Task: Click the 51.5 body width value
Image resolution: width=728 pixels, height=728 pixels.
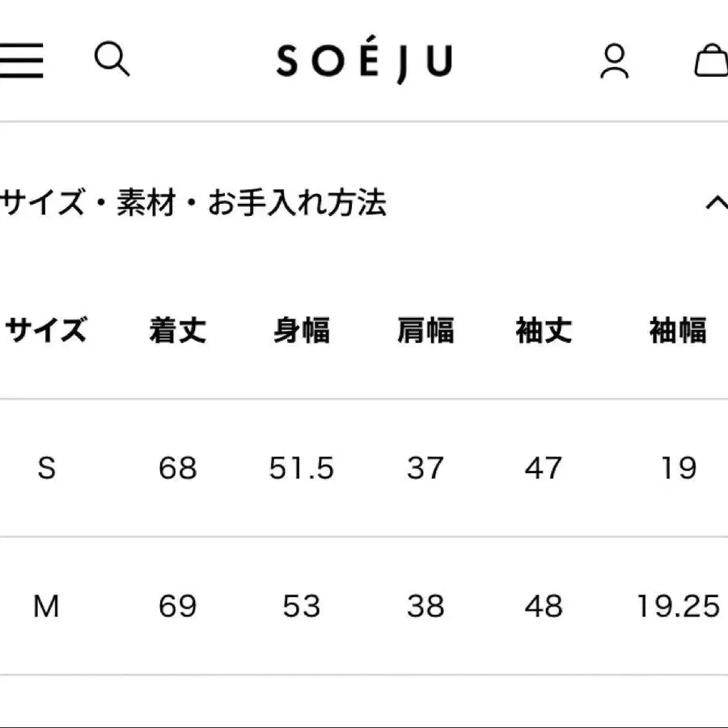Action: pos(302,468)
